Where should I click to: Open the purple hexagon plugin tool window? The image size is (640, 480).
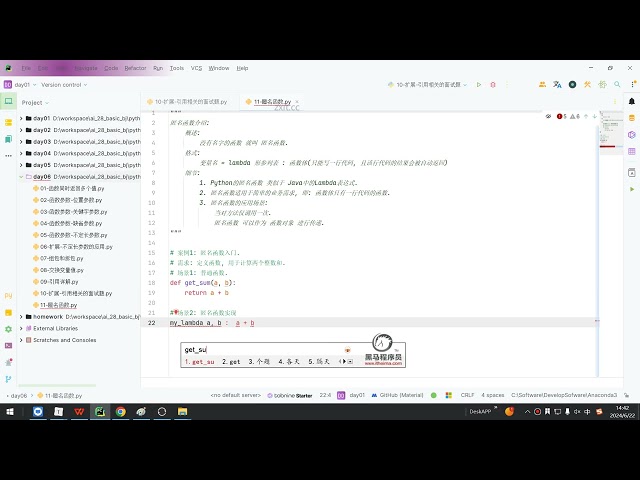click(632, 135)
